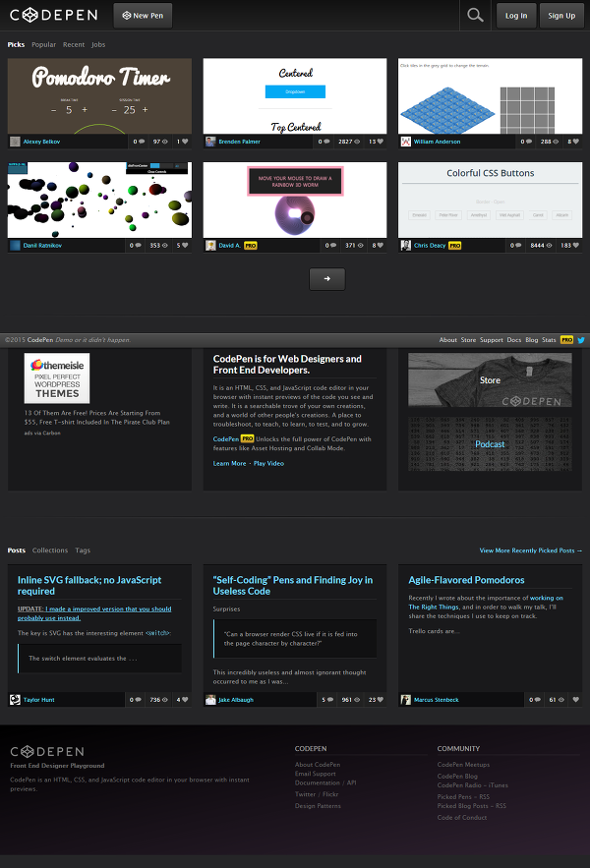590x868 pixels.
Task: Click Marcus Stenbeck's avatar
Action: click(405, 700)
